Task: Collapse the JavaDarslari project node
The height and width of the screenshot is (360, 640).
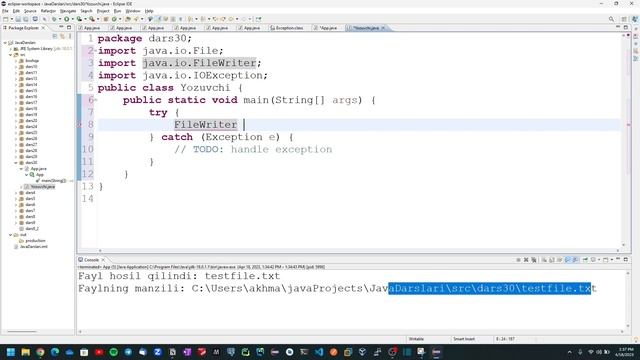Action: point(5,42)
